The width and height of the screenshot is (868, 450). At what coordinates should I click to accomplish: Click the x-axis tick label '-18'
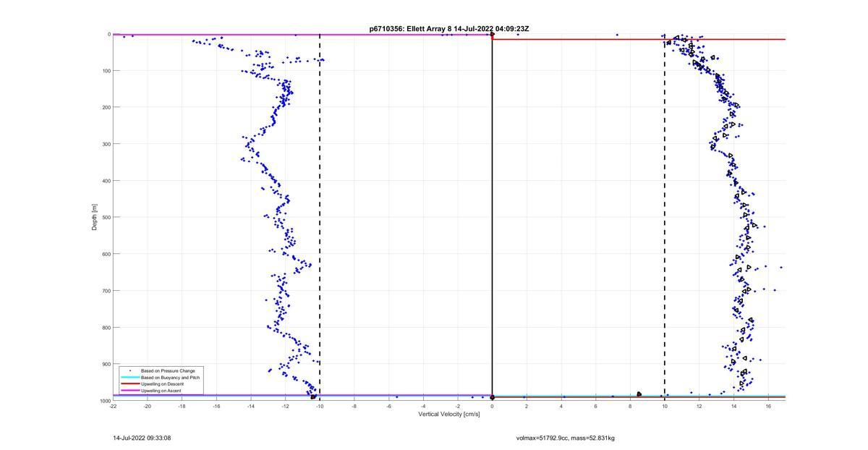(182, 407)
